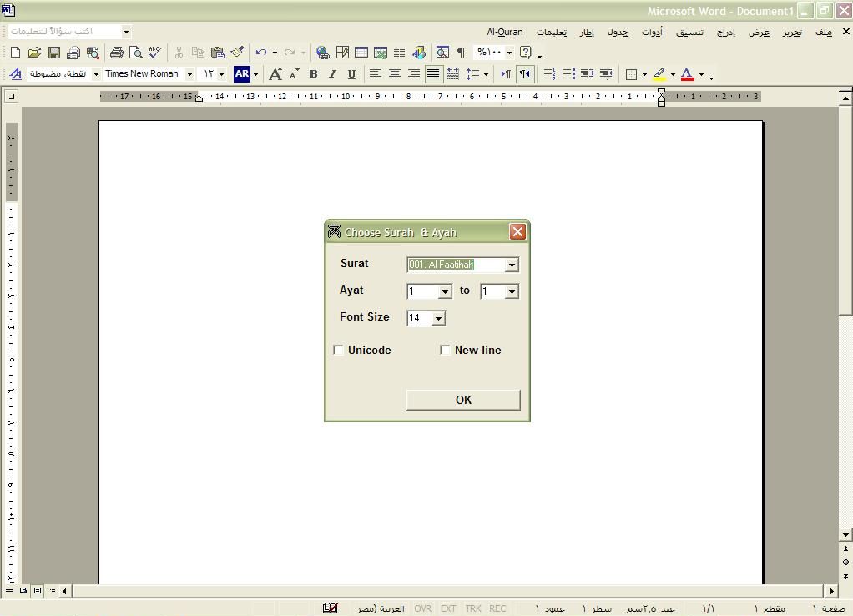Open print preview
The image size is (853, 616).
[x=135, y=53]
